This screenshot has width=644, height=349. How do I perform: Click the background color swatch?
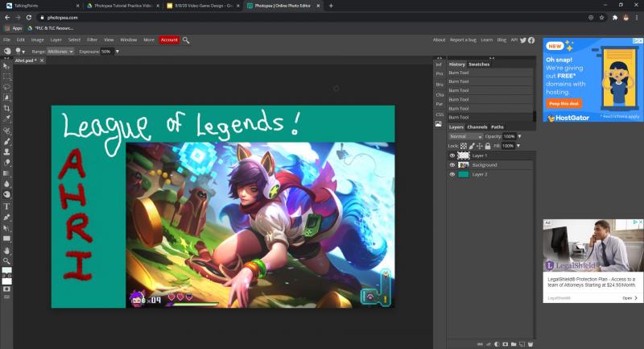point(7,281)
